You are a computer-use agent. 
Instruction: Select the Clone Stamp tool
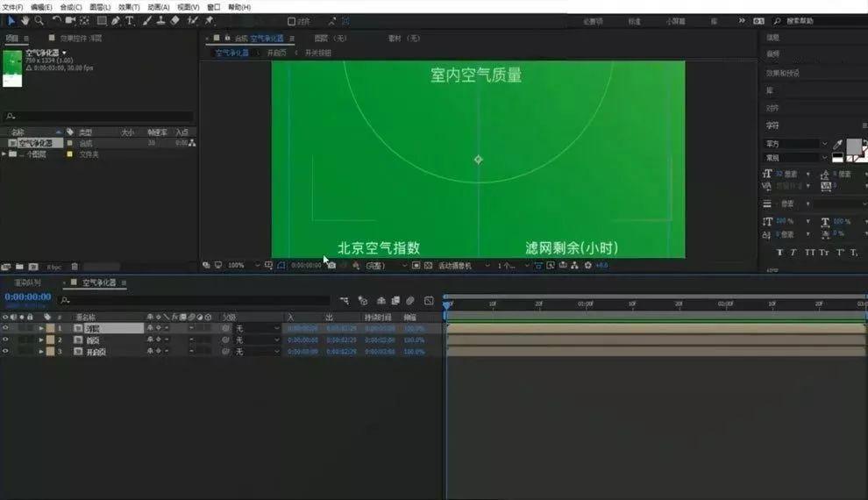pyautogui.click(x=160, y=20)
